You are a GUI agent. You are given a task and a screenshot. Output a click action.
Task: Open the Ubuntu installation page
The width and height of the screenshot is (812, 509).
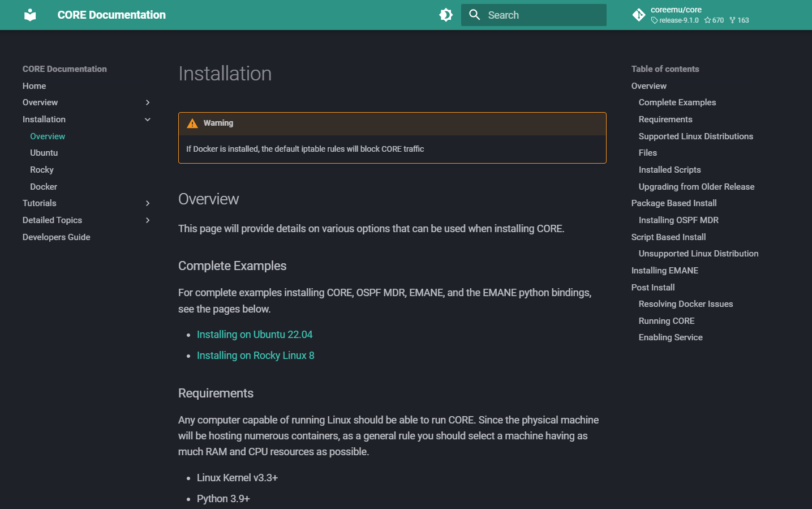coord(44,153)
